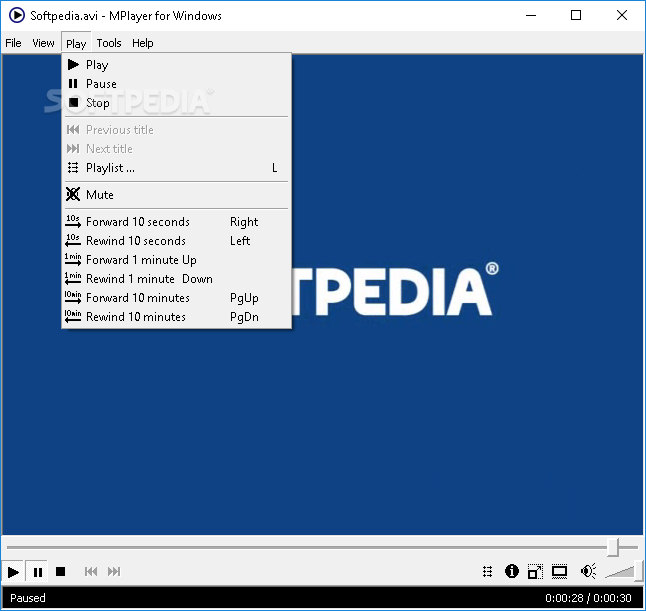Select Rewind 1 minute menu entry
Viewport: 646px width, 611px height.
point(176,279)
